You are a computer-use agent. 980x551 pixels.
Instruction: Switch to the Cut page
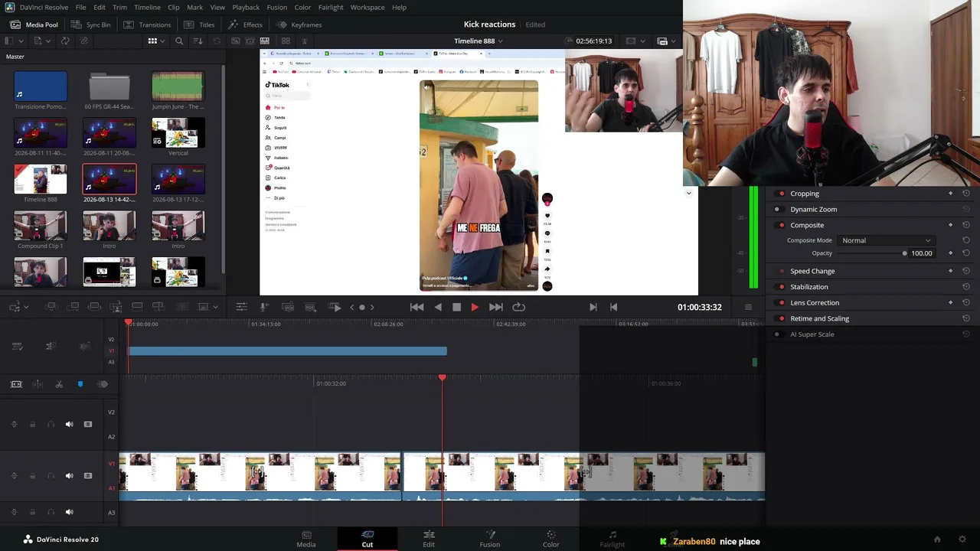coord(367,539)
